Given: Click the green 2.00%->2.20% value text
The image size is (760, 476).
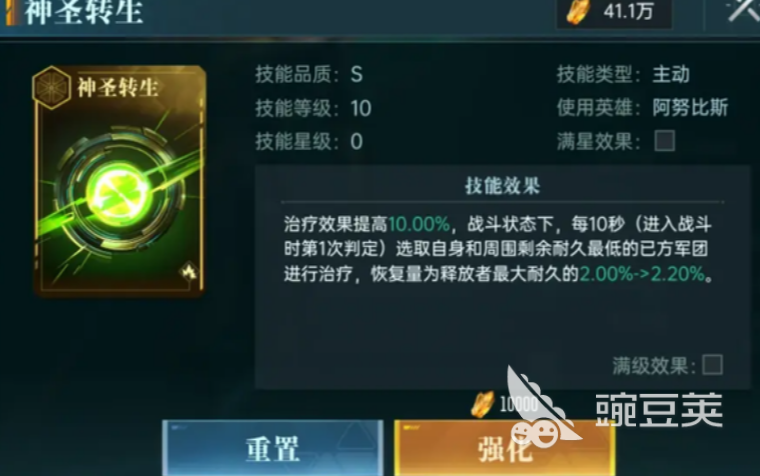Looking at the screenshot, I should click(x=642, y=274).
